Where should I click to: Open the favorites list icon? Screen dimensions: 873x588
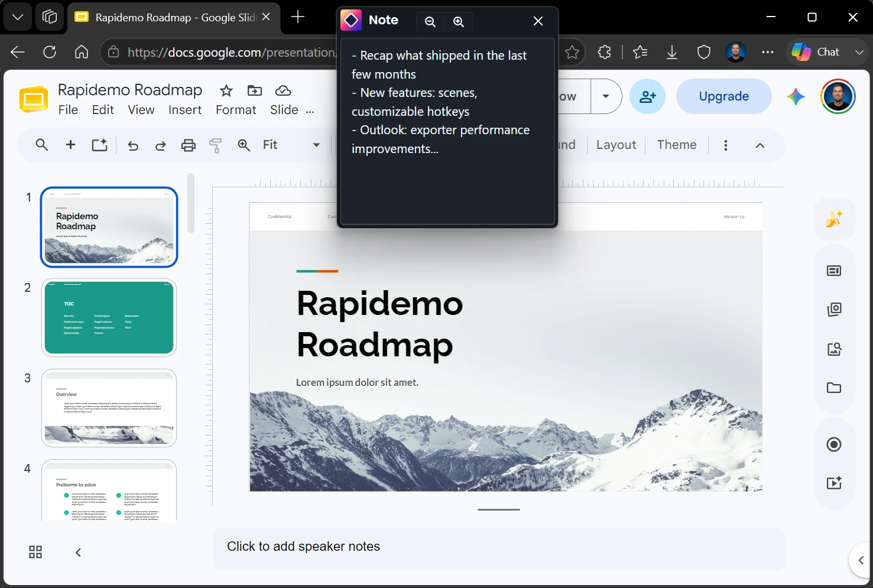point(640,52)
